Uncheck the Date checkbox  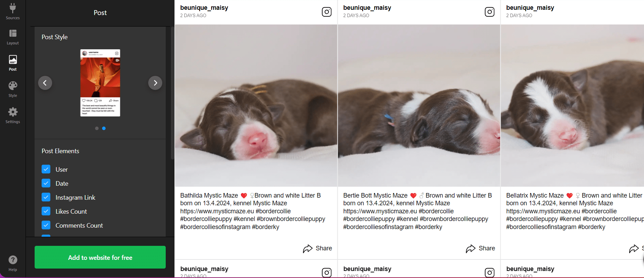click(x=46, y=183)
